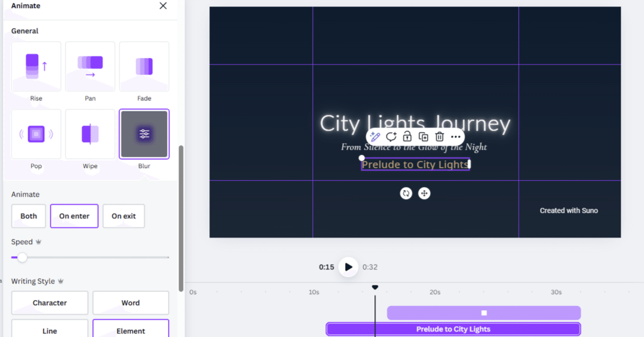The image size is (644, 337).
Task: Select the Rise animation
Action: [x=36, y=66]
